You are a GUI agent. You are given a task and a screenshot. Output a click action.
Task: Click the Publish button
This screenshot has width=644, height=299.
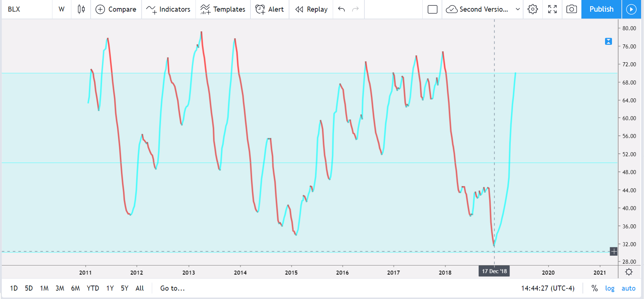[601, 9]
